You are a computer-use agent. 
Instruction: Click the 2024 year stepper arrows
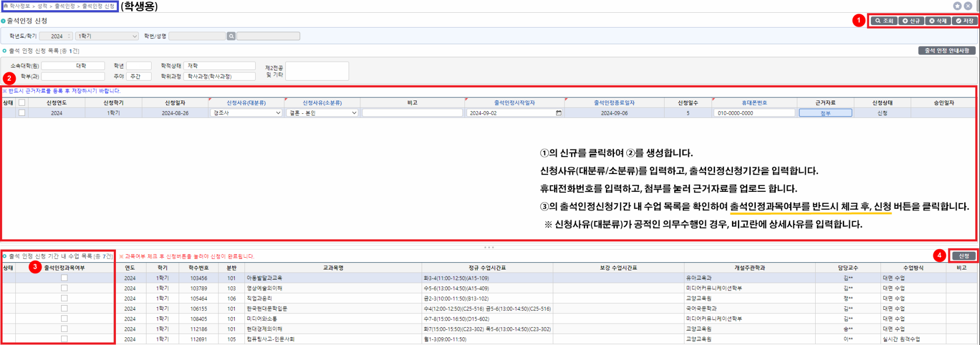[x=69, y=36]
